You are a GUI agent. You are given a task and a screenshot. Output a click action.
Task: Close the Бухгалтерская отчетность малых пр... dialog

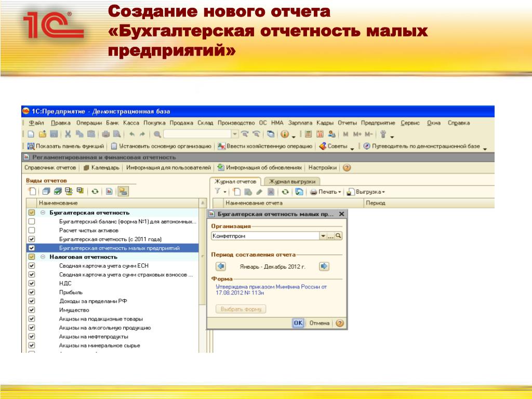342,214
